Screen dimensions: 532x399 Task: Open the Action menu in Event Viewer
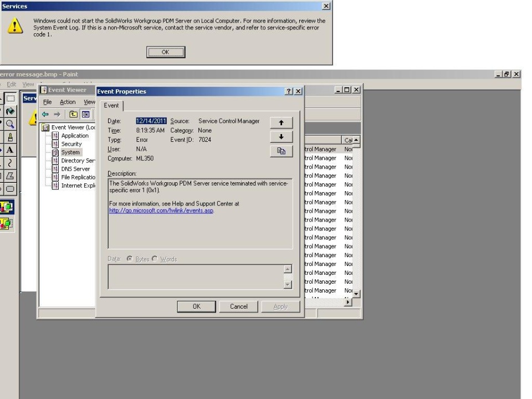tap(68, 102)
